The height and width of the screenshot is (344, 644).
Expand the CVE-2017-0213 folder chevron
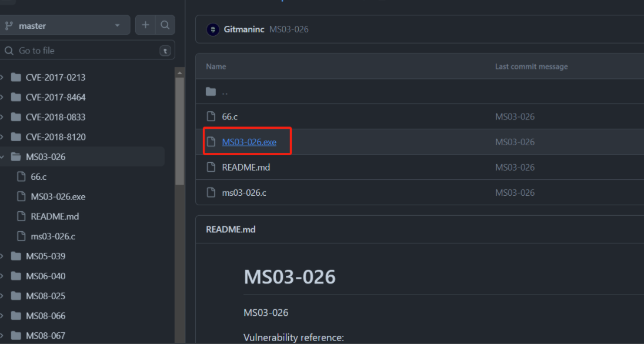[x=2, y=77]
